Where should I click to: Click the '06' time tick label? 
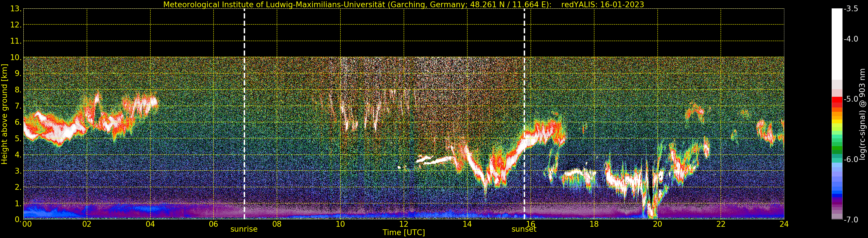214,224
